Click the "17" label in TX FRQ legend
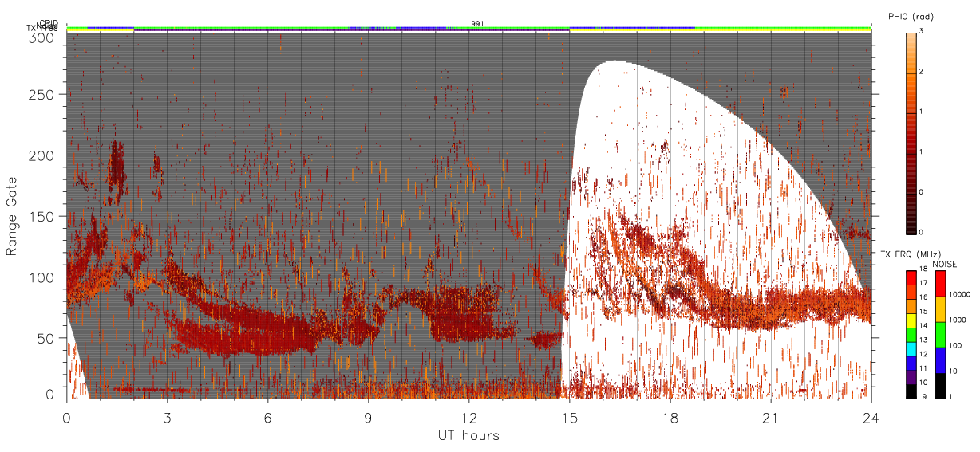Image resolution: width=980 pixels, height=452 pixels. (x=923, y=283)
